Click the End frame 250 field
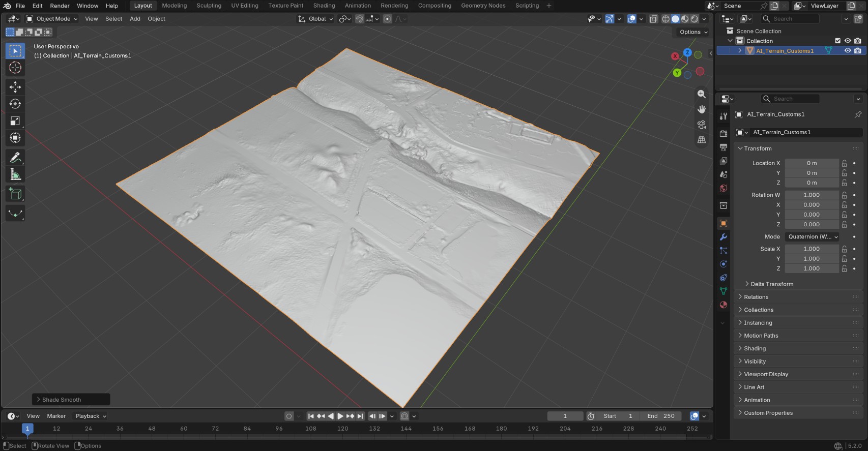The width and height of the screenshot is (868, 451). pos(661,416)
